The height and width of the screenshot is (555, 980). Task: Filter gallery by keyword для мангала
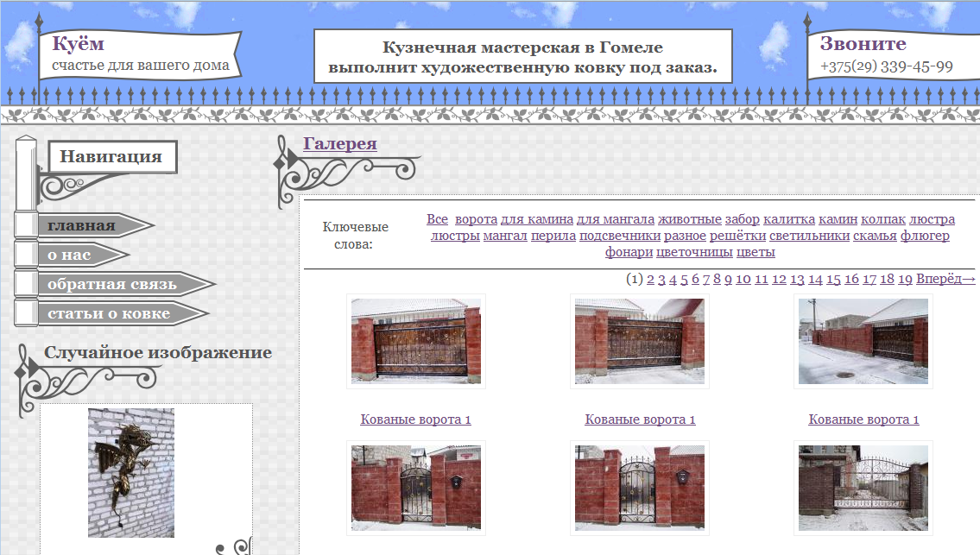[x=616, y=219]
